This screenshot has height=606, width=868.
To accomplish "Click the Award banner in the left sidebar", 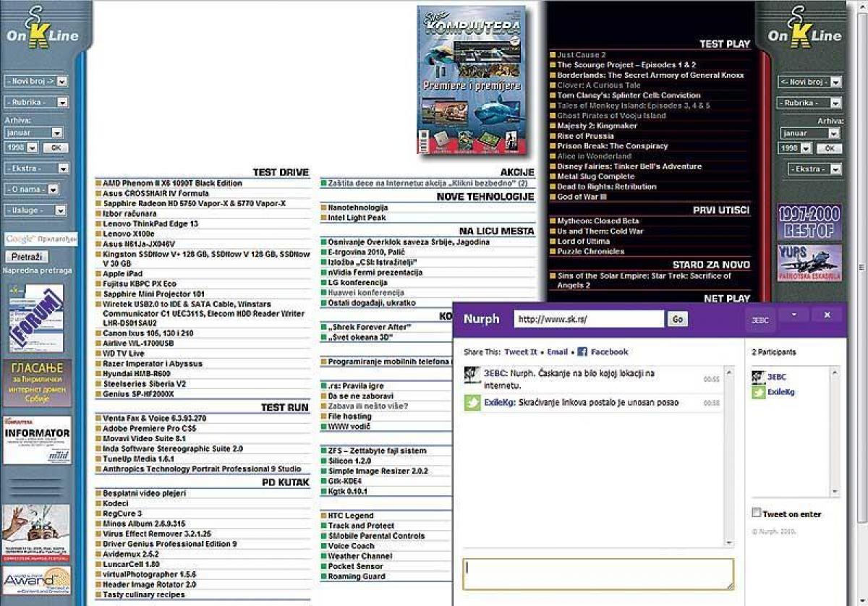I will click(37, 579).
